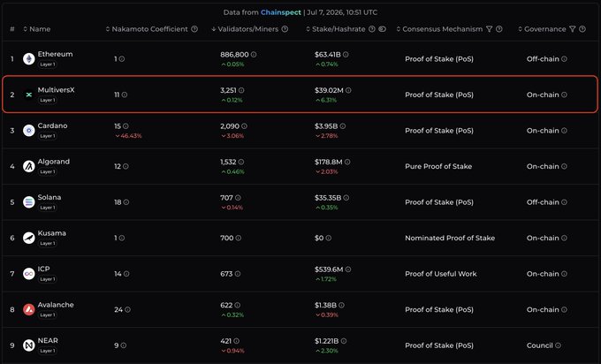Open the Chainspect link in header

(x=280, y=12)
